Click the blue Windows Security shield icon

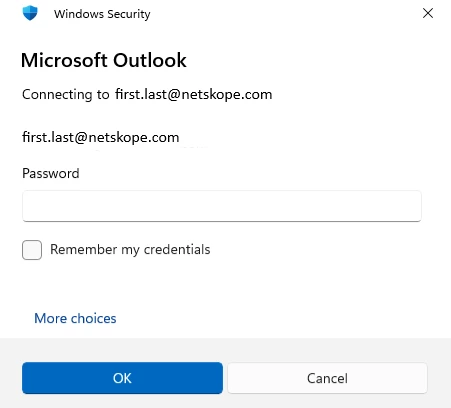tap(30, 13)
